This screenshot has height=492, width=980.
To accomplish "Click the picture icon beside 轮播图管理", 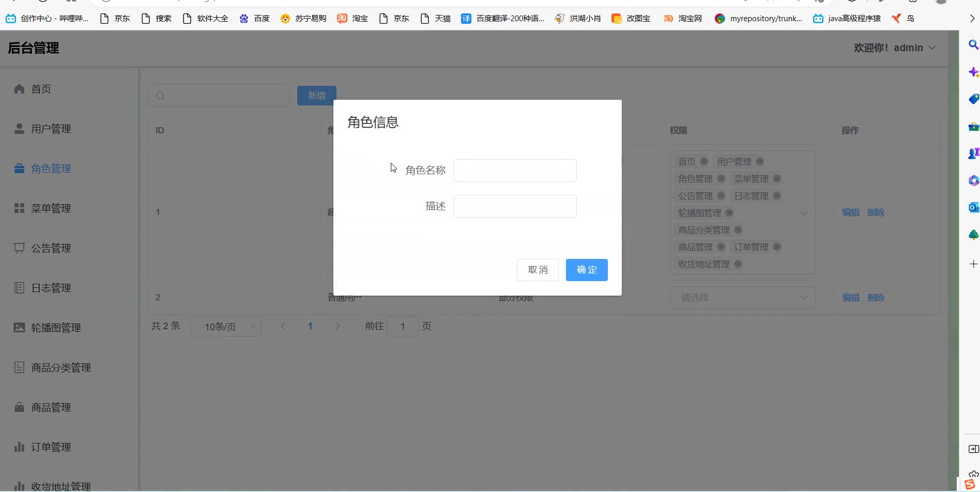I will (x=19, y=327).
